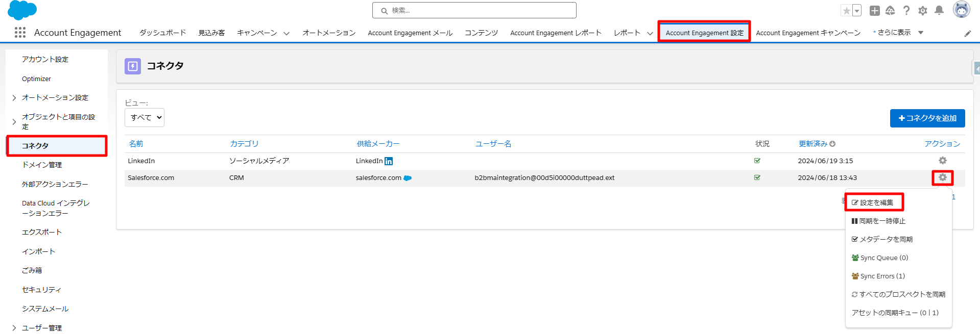This screenshot has width=980, height=334.
Task: Expand the キャンペーン tab dropdown chevron
Action: 286,33
